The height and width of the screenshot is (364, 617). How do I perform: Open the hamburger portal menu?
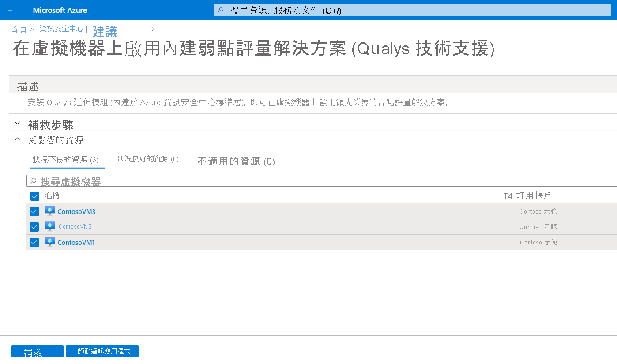tap(10, 10)
